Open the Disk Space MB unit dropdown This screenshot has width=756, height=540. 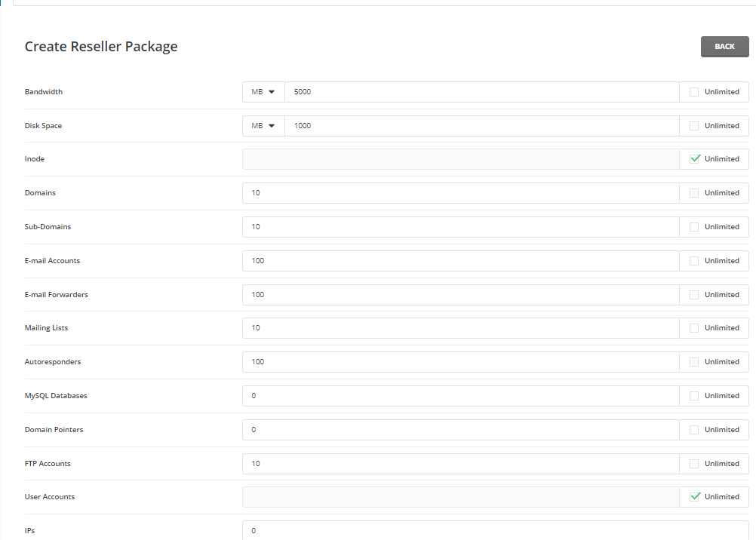click(263, 126)
